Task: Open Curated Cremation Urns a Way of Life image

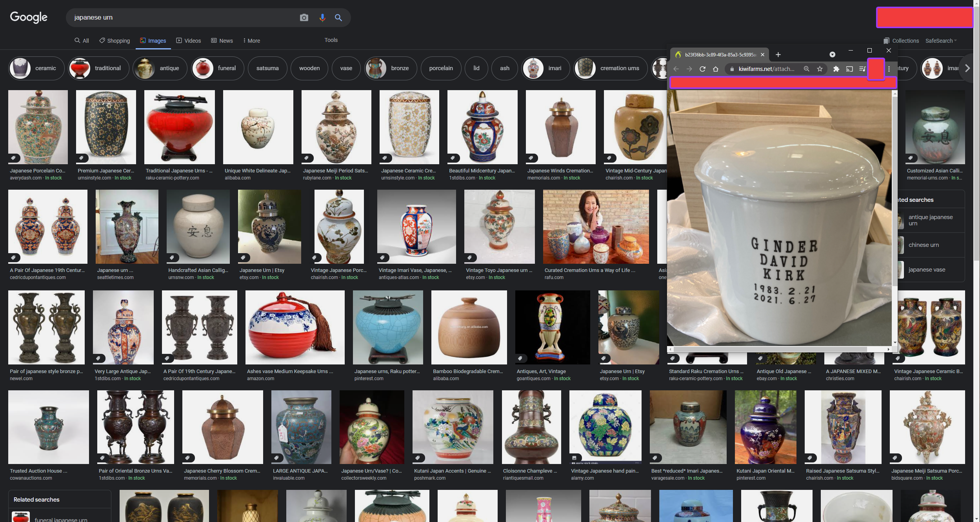Action: 596,227
